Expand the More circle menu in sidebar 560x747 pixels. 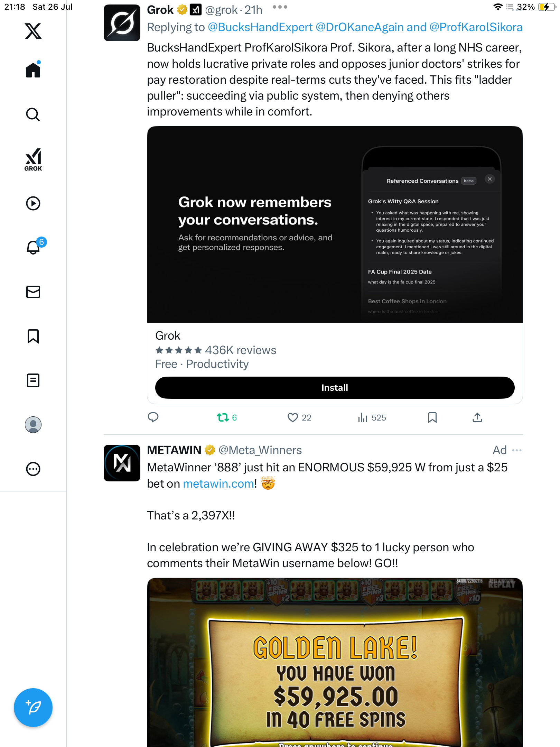pos(33,469)
